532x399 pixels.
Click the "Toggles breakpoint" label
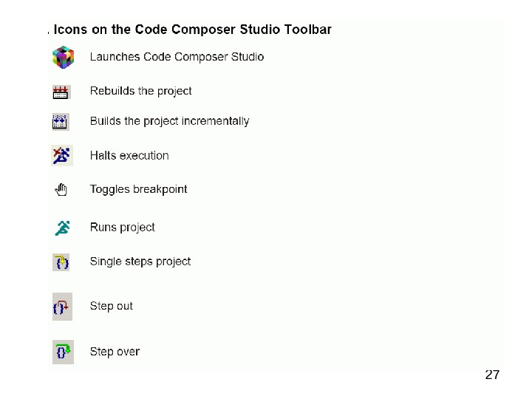[x=138, y=189]
